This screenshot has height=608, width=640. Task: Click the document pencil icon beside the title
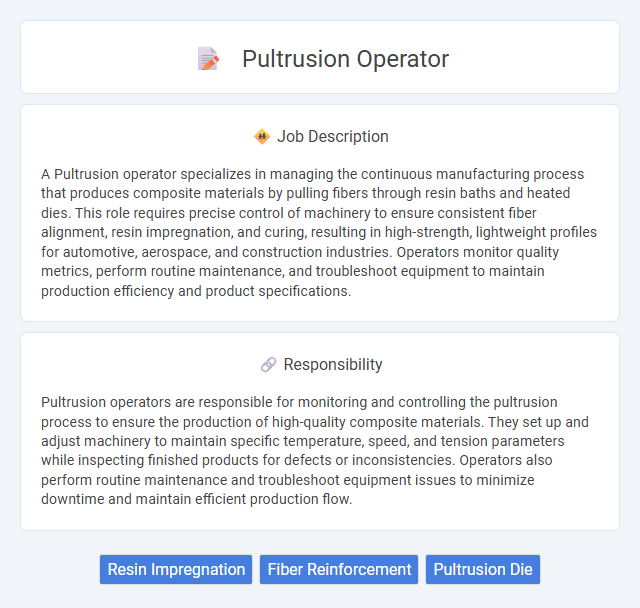pos(208,59)
